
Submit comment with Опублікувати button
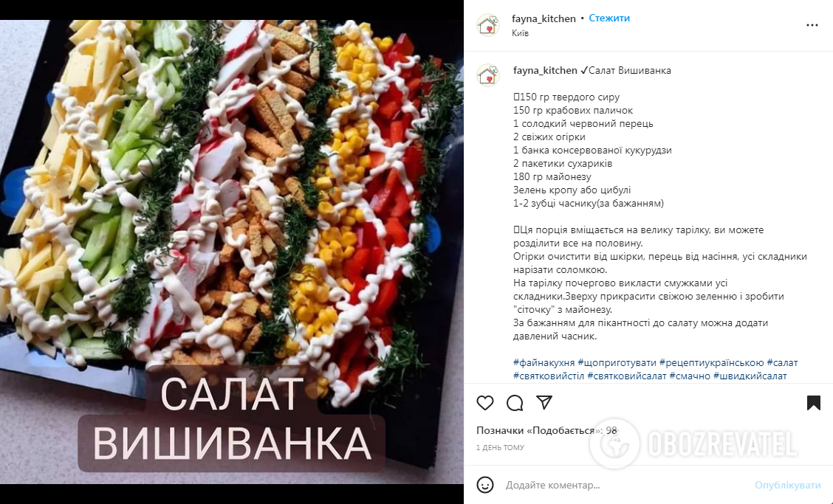[x=788, y=485]
